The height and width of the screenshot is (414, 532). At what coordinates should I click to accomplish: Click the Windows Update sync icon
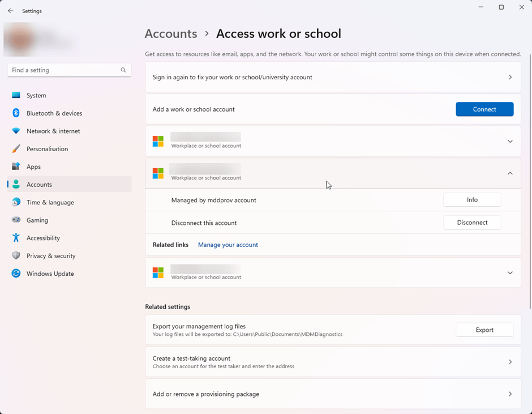pyautogui.click(x=16, y=273)
